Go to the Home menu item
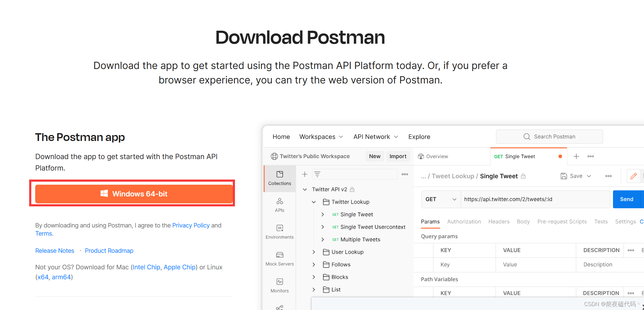Image resolution: width=644 pixels, height=310 pixels. [x=281, y=137]
